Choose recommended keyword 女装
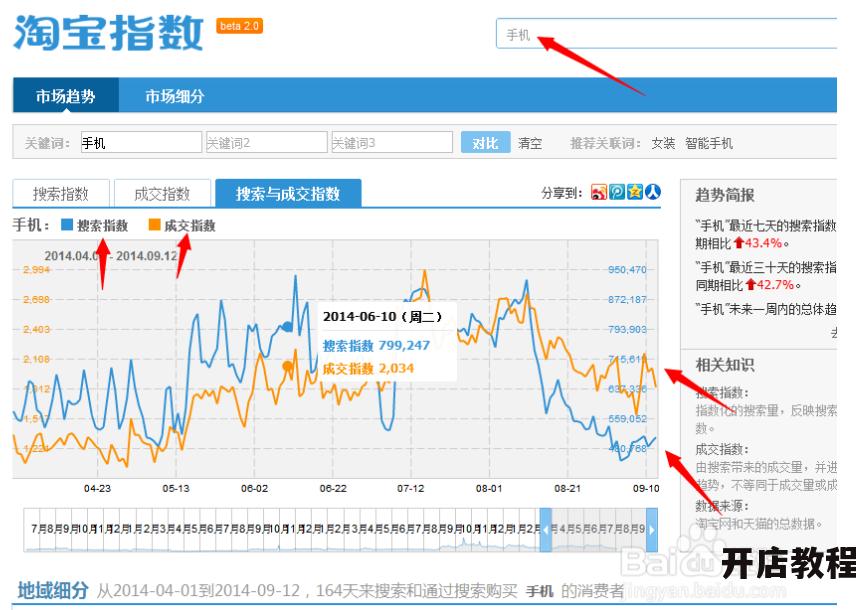 663,144
